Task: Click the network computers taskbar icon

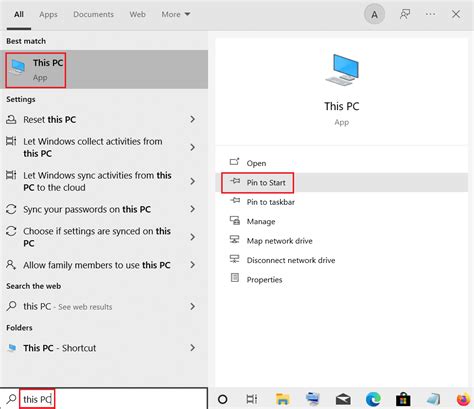Action: click(x=313, y=399)
